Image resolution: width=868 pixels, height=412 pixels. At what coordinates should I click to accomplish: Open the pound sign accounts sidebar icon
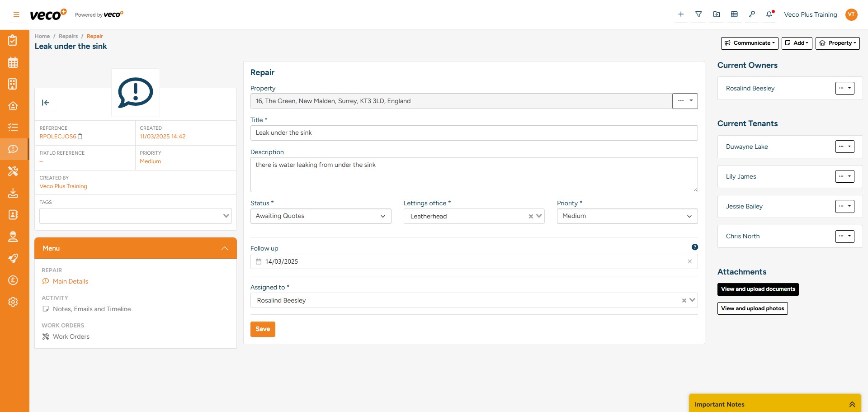(x=13, y=280)
